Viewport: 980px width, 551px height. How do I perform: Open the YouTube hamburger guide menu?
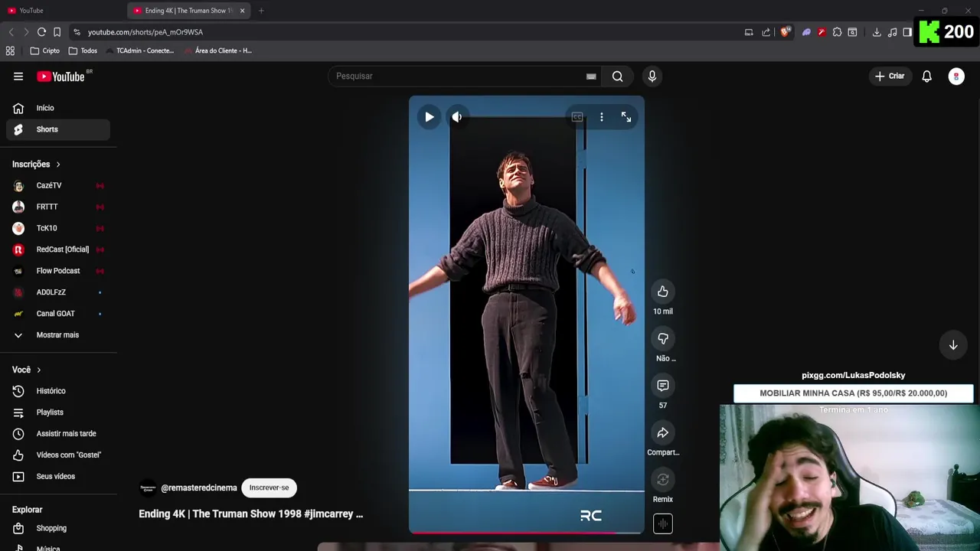pos(18,76)
